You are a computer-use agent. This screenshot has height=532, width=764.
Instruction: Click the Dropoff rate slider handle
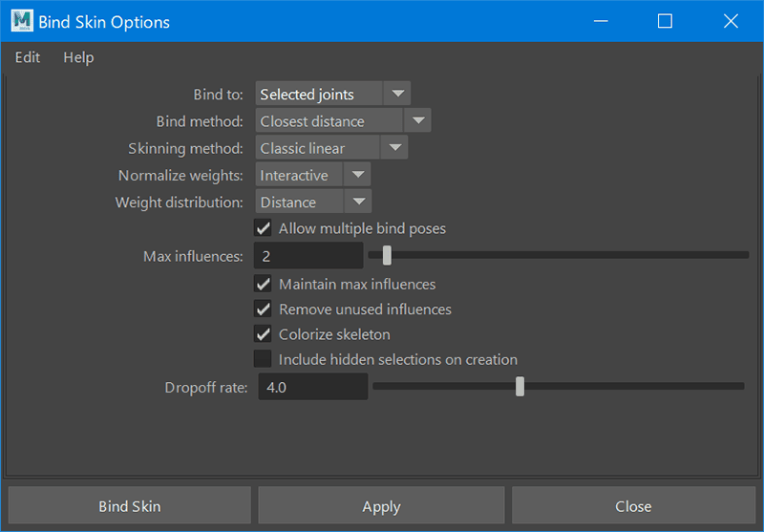click(x=520, y=386)
